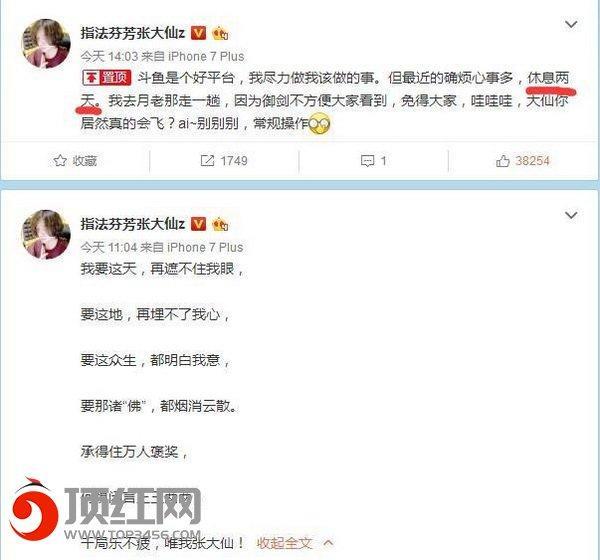Open profile name 指法芬芳张大仙z on first post
The image size is (600, 560).
132,33
